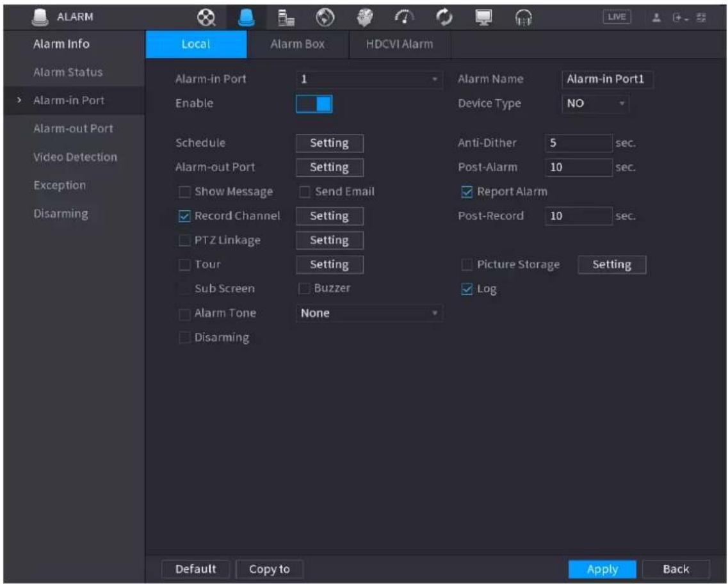Select the blue alarm siren icon
This screenshot has height=584, width=728.
pos(246,18)
